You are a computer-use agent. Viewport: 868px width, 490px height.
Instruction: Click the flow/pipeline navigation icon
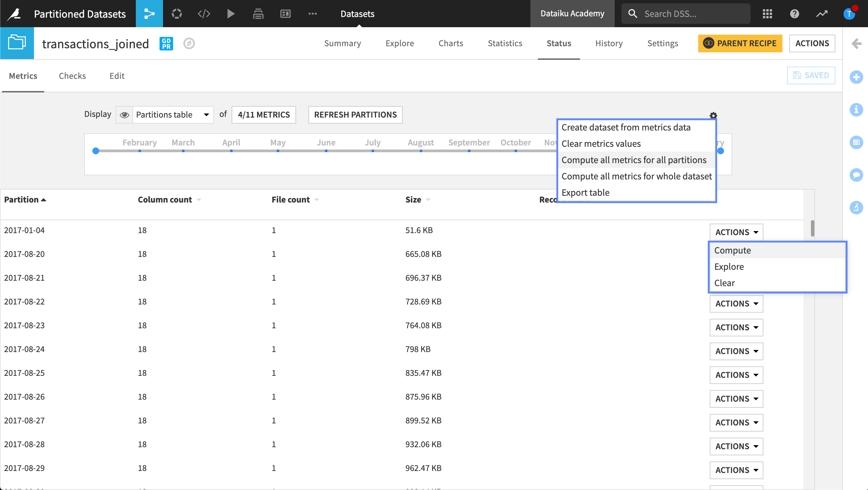tap(149, 13)
